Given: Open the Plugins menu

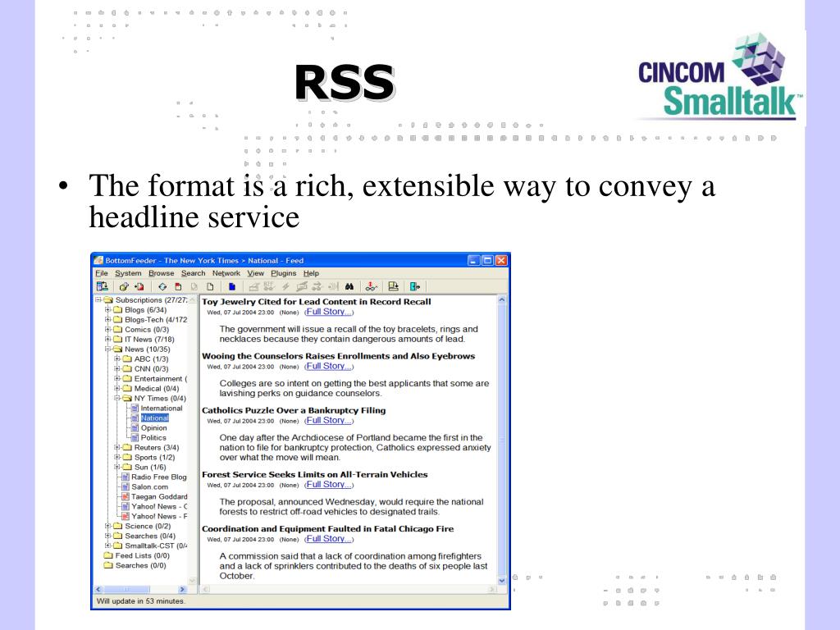Looking at the screenshot, I should [283, 273].
